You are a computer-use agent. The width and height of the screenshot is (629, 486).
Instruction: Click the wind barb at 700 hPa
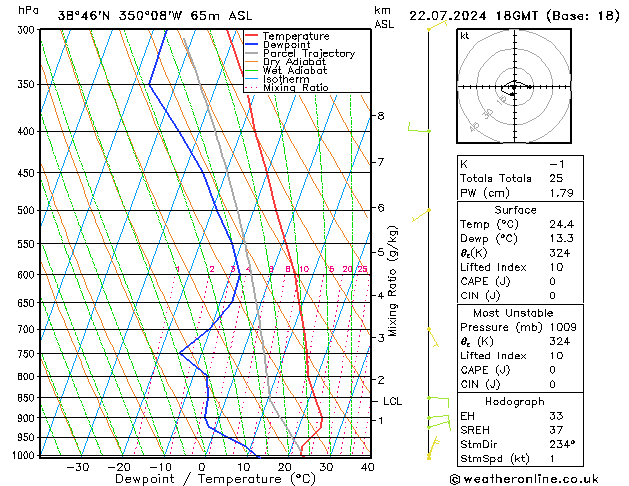433,337
